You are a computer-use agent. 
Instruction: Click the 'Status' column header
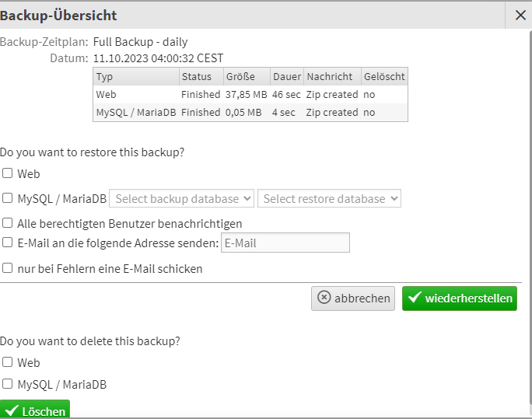coord(196,76)
